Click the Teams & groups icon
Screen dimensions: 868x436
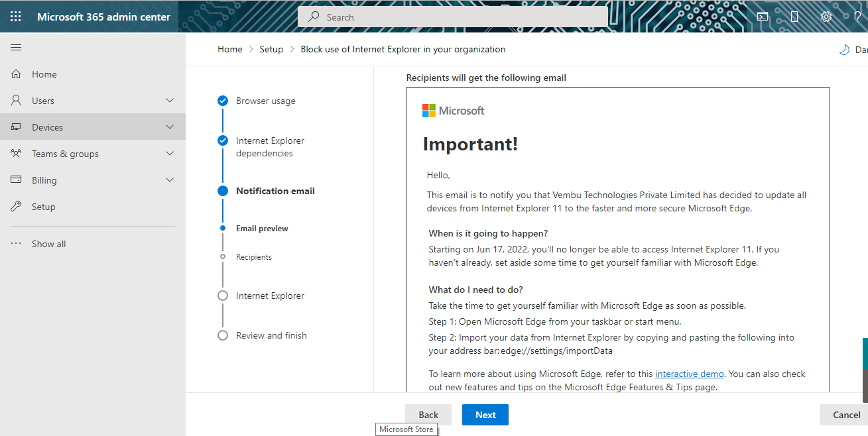(x=17, y=154)
